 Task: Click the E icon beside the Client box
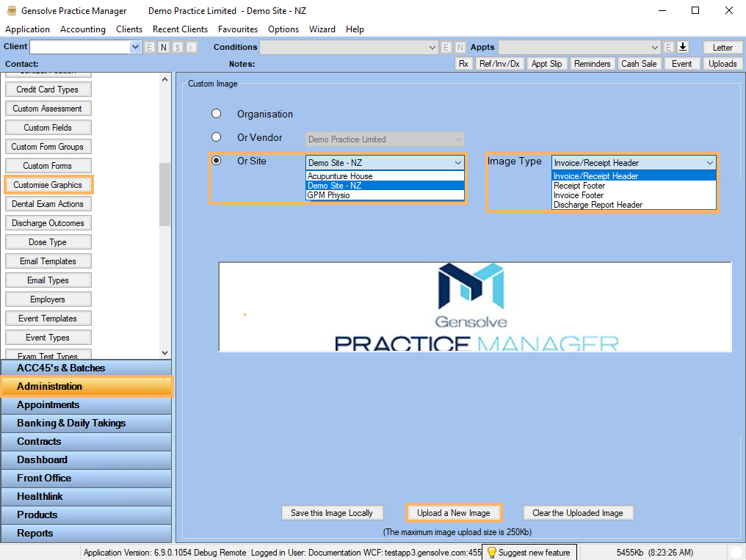(x=149, y=47)
